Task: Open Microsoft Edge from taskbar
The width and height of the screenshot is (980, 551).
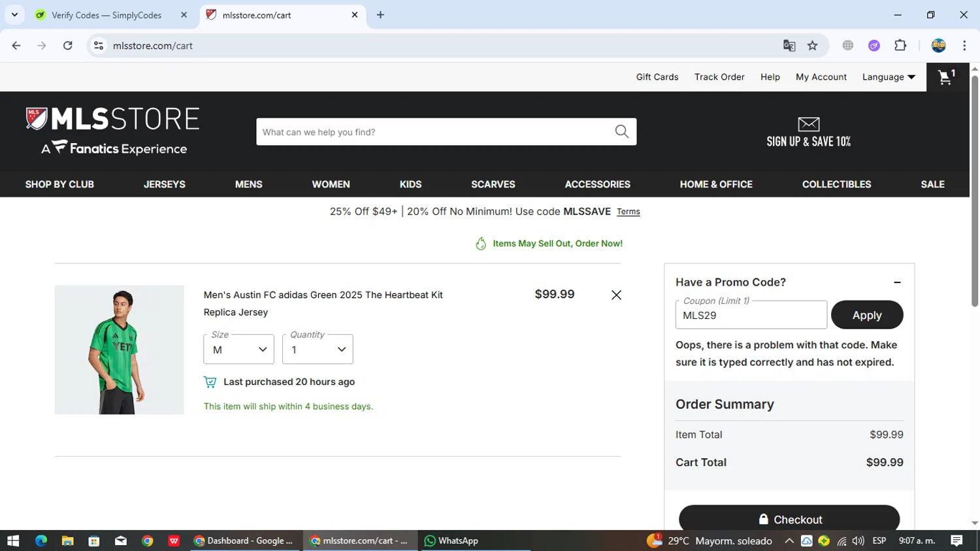Action: tap(41, 541)
